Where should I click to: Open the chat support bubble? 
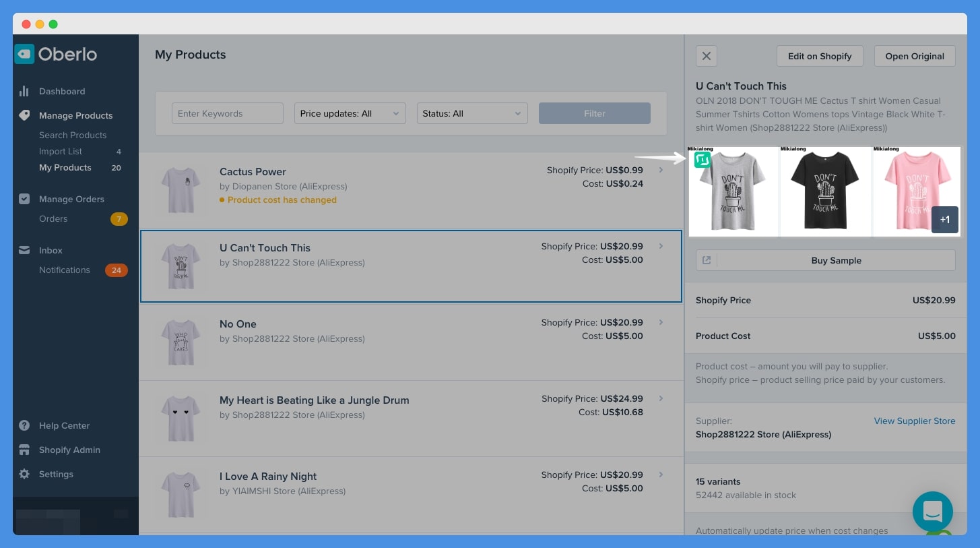tap(933, 512)
